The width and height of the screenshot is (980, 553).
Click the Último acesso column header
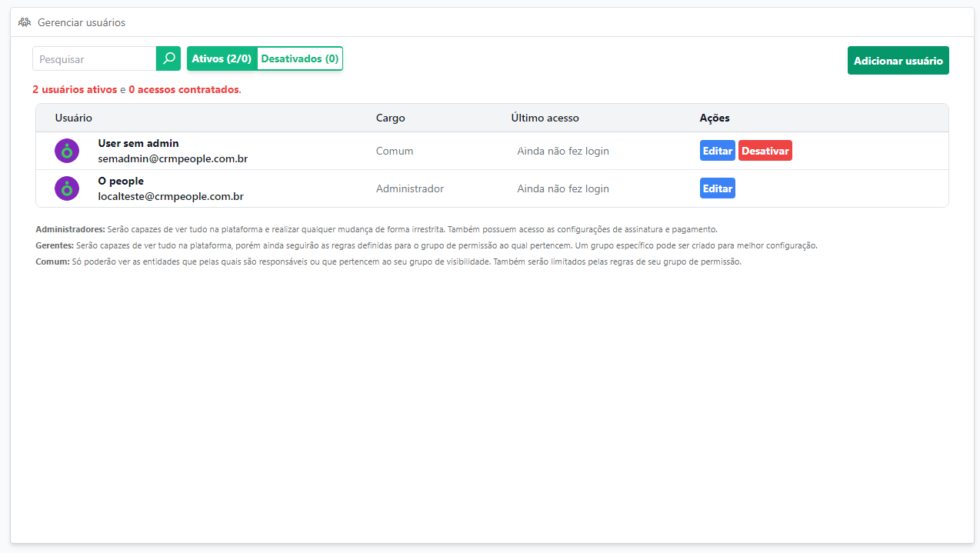tap(545, 118)
